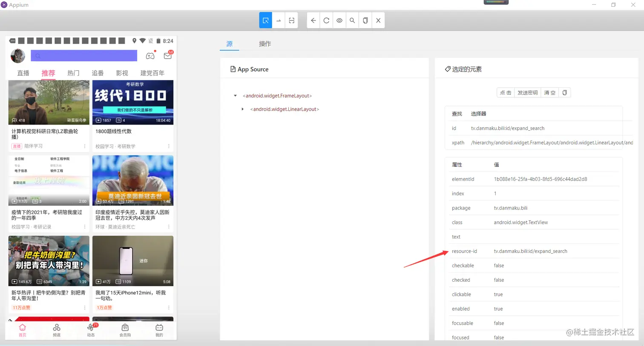Click the Back arrow in inspector toolbar
This screenshot has height=346, width=644.
[313, 20]
